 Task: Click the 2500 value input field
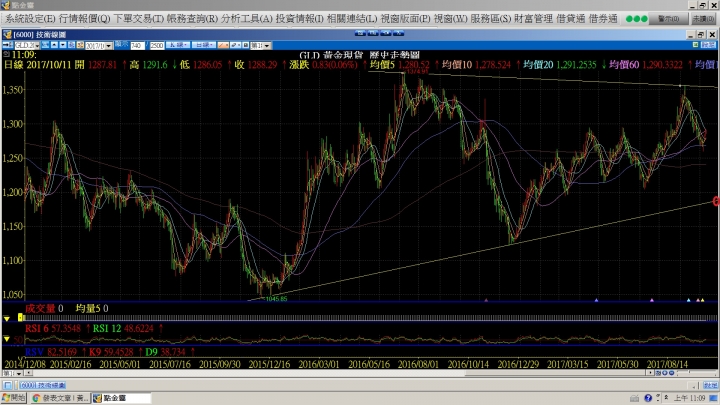[157, 46]
